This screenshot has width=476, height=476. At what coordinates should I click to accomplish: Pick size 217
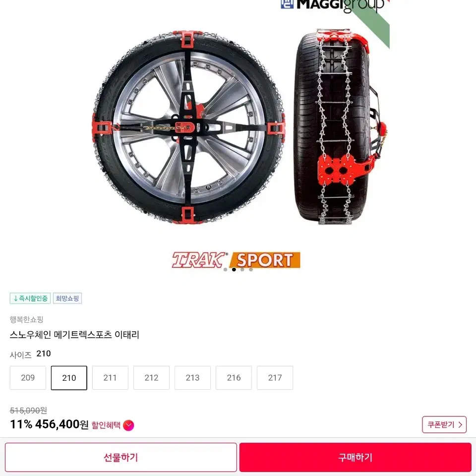point(275,378)
